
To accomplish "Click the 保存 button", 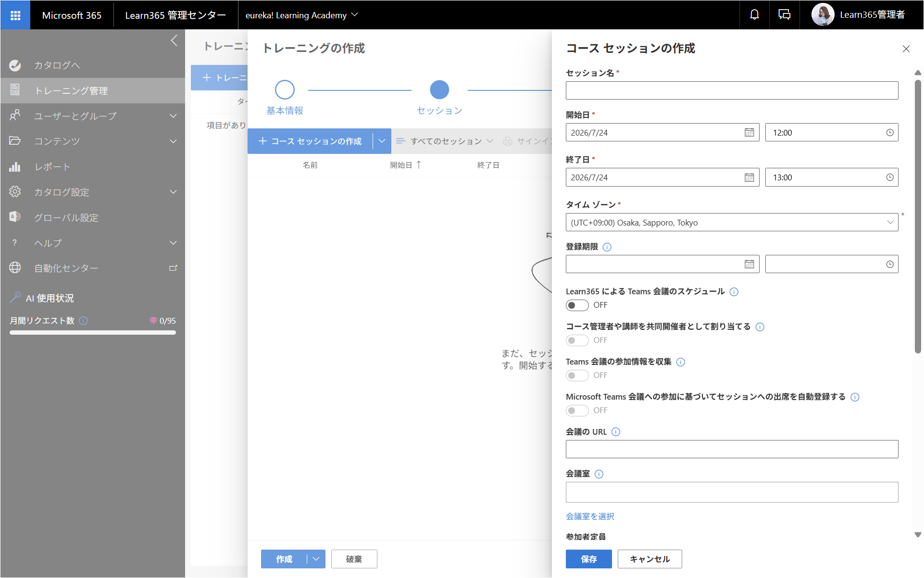I will point(588,559).
